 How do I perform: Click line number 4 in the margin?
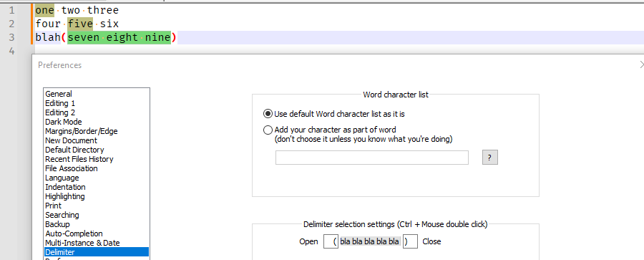11,51
